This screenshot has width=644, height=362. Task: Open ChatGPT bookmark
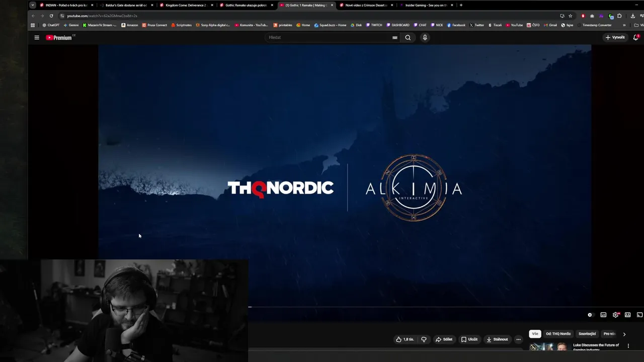click(51, 25)
